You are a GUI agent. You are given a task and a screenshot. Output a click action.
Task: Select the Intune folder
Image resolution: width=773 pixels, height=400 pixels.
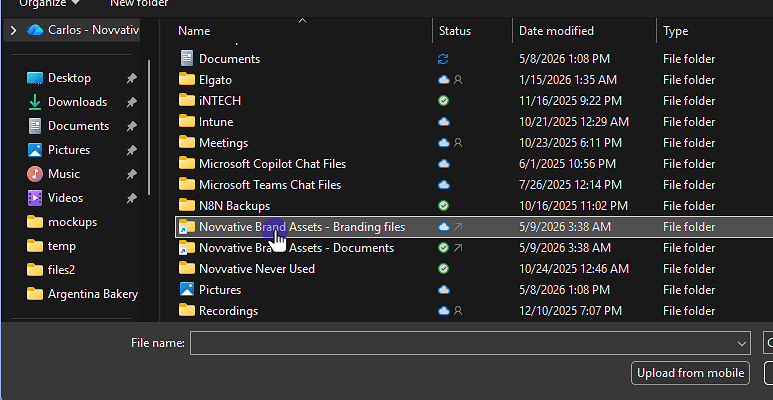474,122
